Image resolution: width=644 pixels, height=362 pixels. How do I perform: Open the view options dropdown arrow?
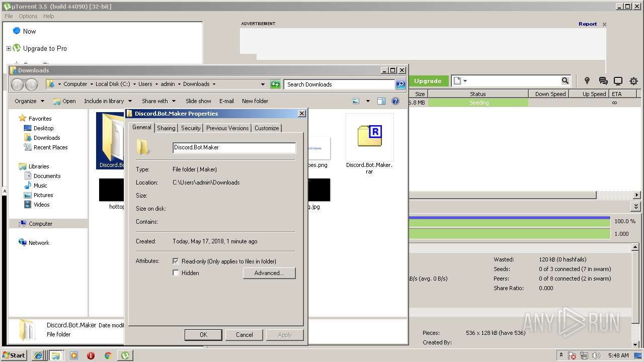(368, 101)
